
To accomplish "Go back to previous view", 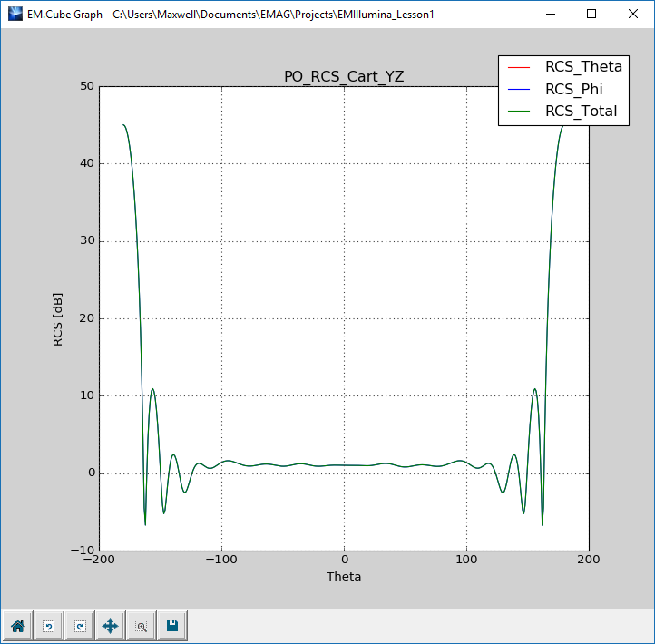I will pyautogui.click(x=49, y=626).
